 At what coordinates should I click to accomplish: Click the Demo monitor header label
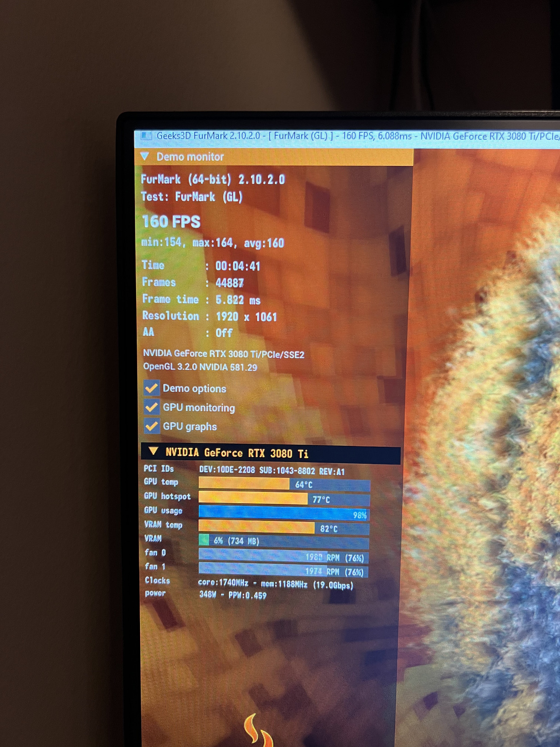click(190, 157)
